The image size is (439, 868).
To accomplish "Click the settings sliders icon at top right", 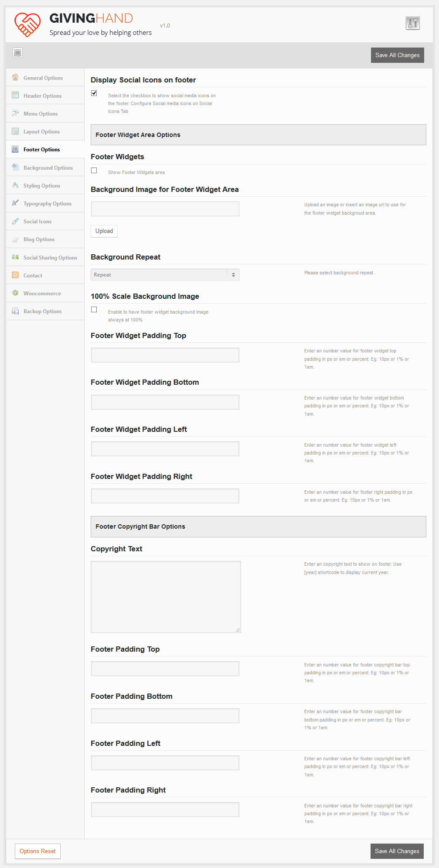I will [x=412, y=23].
